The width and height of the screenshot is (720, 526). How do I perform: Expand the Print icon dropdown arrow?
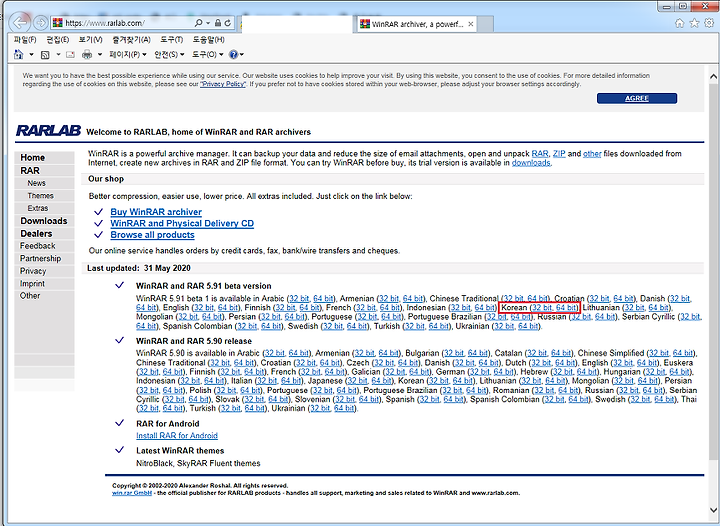click(x=100, y=55)
